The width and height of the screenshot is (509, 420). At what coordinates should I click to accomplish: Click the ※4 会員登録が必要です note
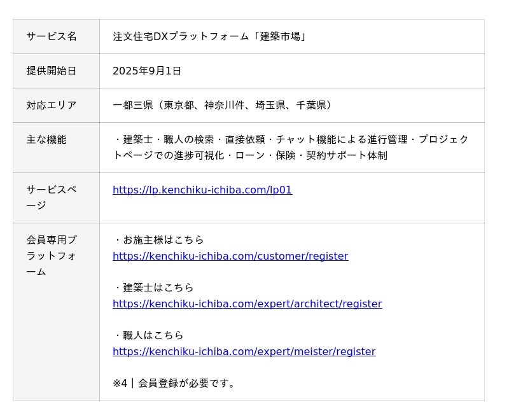174,383
